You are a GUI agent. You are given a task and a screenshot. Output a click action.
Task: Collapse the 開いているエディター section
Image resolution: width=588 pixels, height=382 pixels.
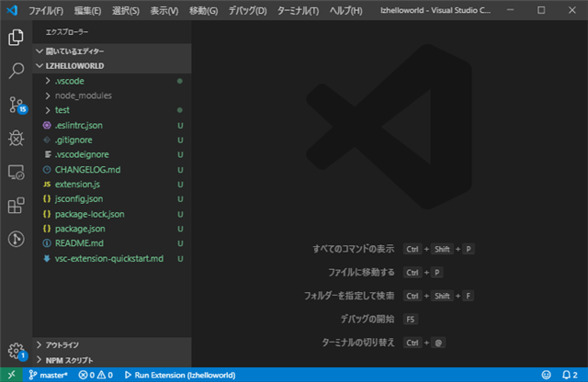pyautogui.click(x=112, y=51)
